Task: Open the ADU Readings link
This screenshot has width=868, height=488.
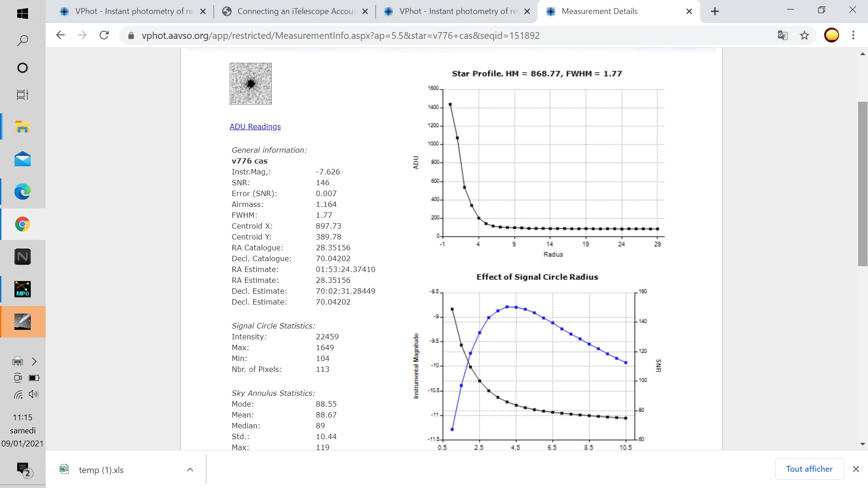Action: click(255, 127)
